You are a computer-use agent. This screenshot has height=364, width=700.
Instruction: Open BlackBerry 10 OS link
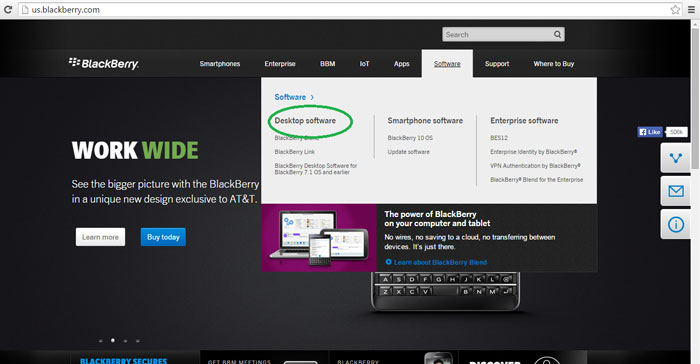(x=410, y=138)
